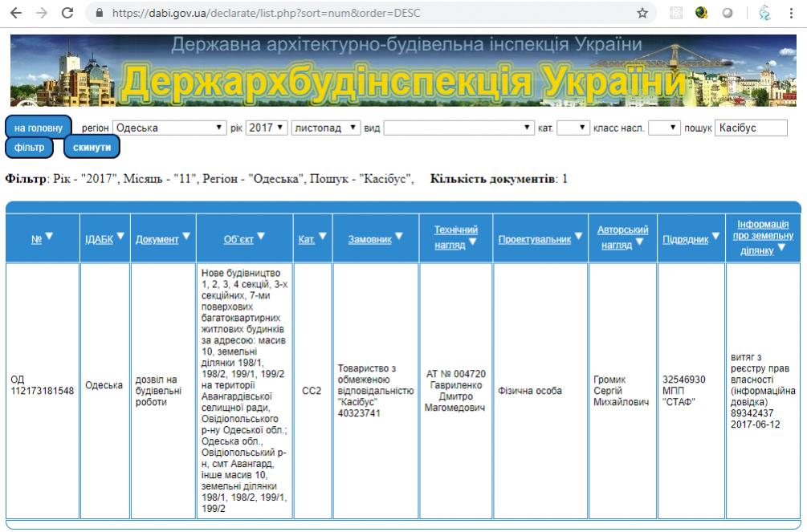Click sort arrow beside Підрядник header

[x=715, y=237]
